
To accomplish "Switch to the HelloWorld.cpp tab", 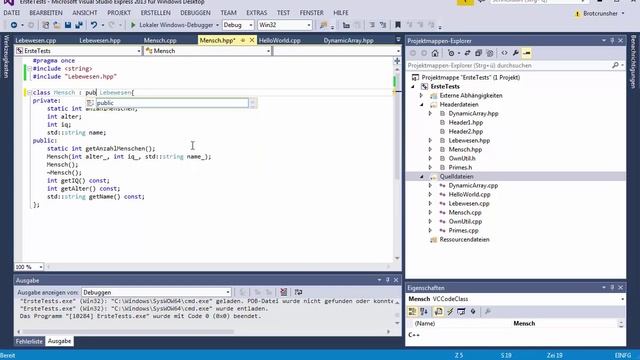I will point(280,40).
